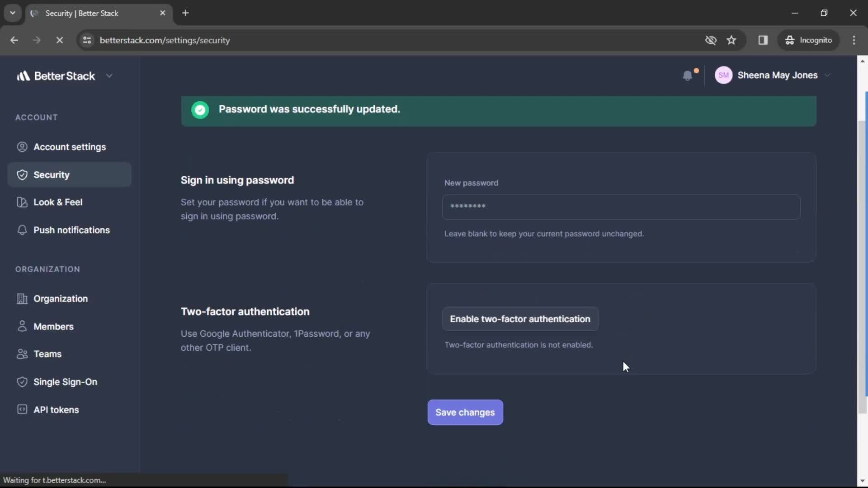Toggle the incognito mode indicator
Viewport: 868px width, 488px height.
tap(808, 40)
